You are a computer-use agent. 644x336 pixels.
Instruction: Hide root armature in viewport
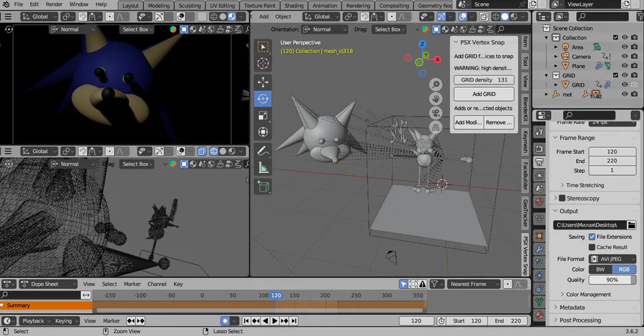click(625, 94)
